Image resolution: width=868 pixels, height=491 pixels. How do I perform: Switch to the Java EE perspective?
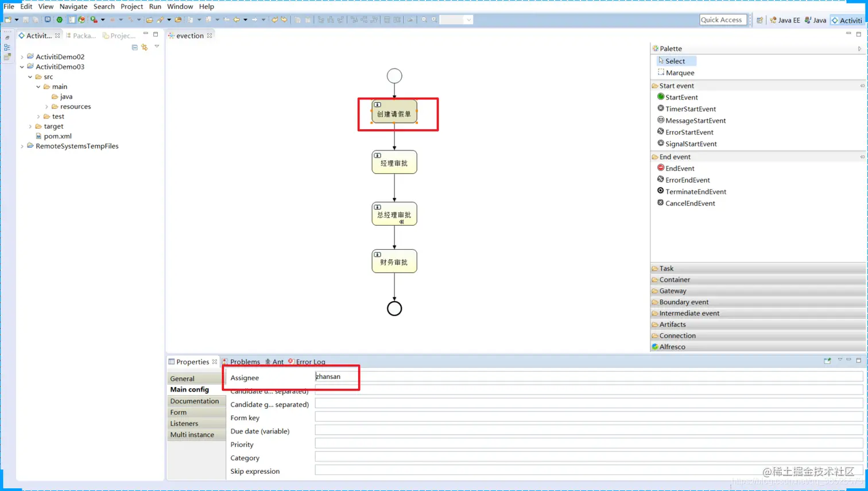click(x=785, y=20)
